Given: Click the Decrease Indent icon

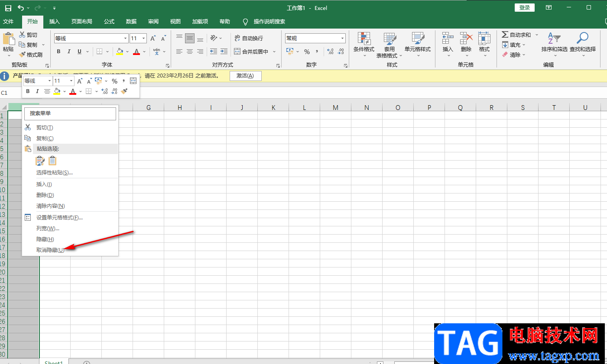Looking at the screenshot, I should tap(214, 52).
